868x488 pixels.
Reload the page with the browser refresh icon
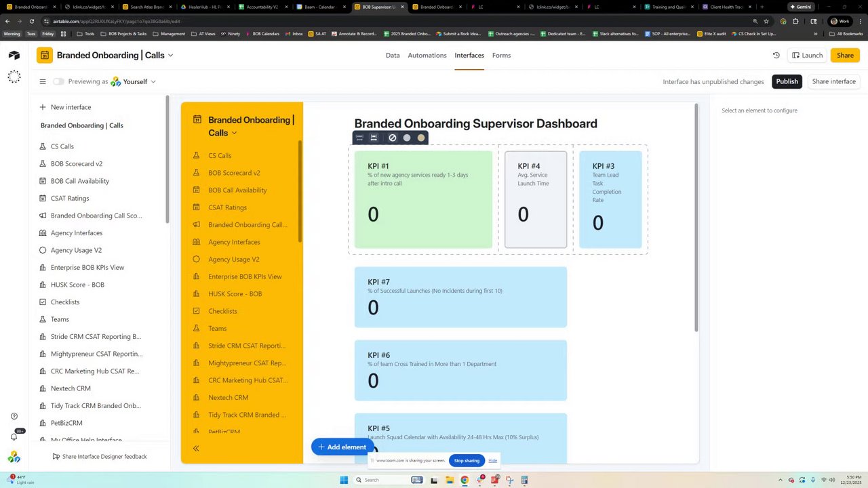click(32, 21)
